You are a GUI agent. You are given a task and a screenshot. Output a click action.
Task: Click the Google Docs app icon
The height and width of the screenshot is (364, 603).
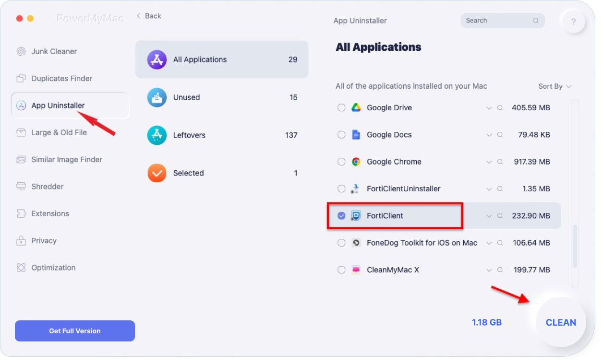(x=356, y=135)
